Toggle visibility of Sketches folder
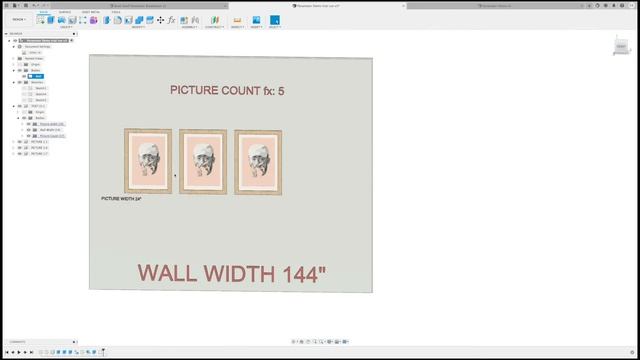640x360 pixels. pos(19,82)
